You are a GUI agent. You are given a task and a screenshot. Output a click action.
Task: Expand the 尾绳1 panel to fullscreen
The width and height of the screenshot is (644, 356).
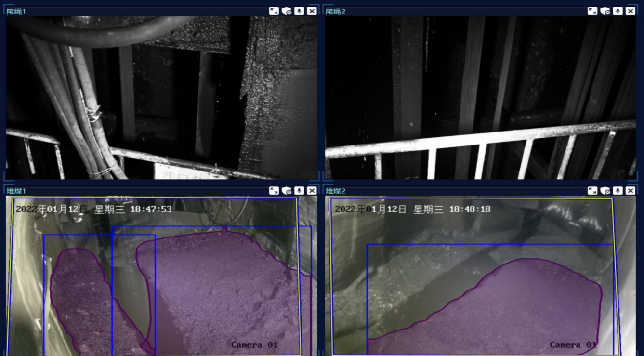274,11
